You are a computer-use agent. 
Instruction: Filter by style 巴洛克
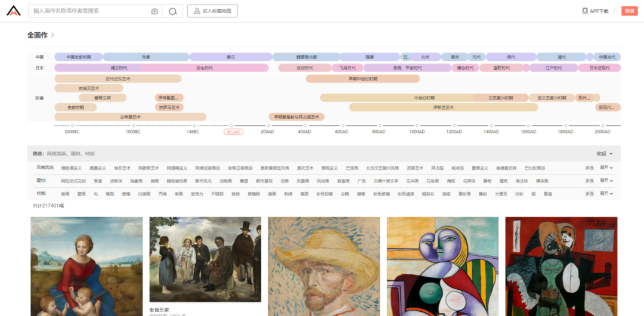coord(352,168)
